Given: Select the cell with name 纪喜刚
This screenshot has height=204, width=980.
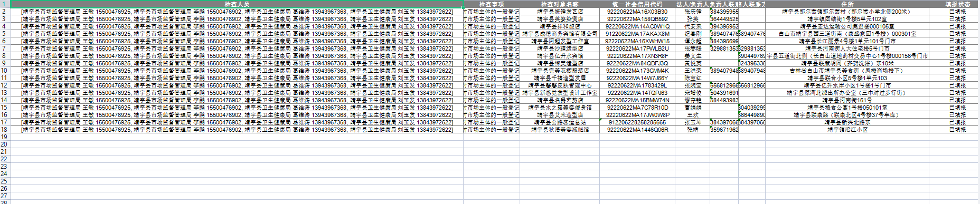Looking at the screenshot, I should (x=692, y=33).
